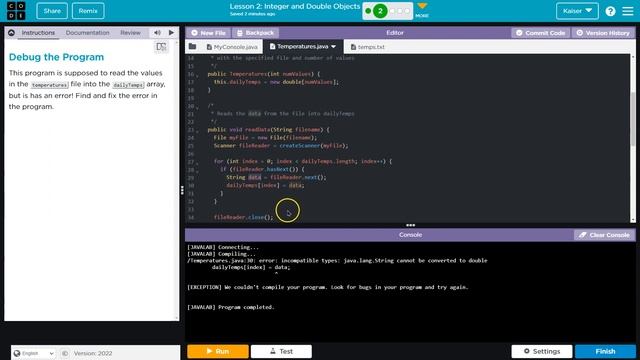
Task: Open the Temperatures.java tab dropdown arrow
Action: tap(333, 47)
